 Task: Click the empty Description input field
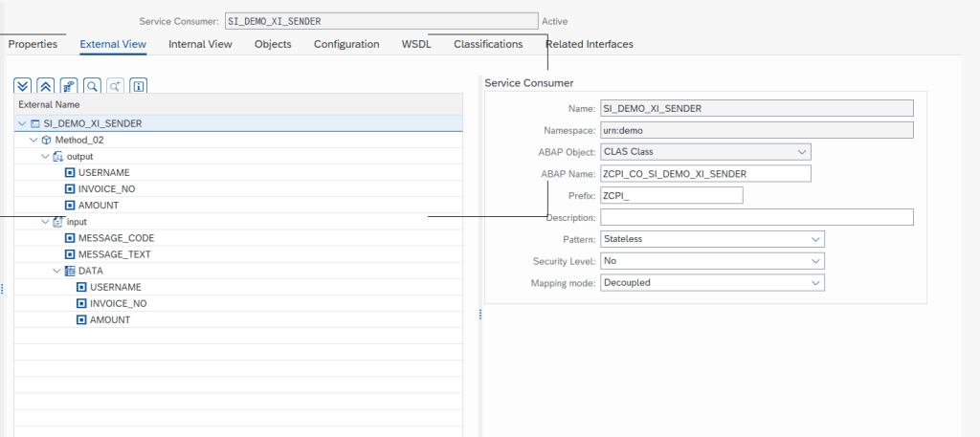coord(756,217)
